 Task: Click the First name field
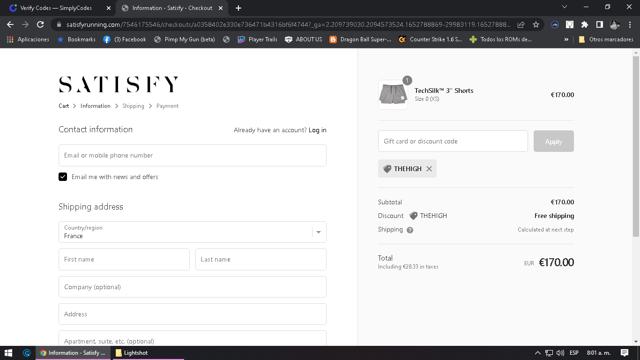click(124, 259)
